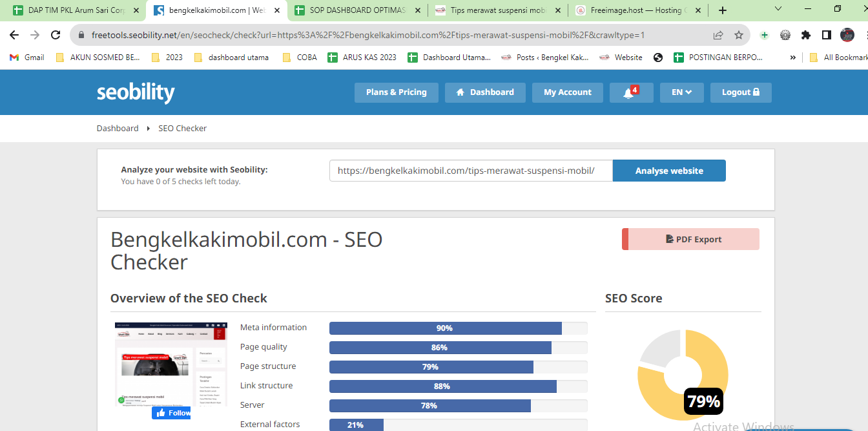Open the notifications bell with 4 alerts

tap(631, 92)
